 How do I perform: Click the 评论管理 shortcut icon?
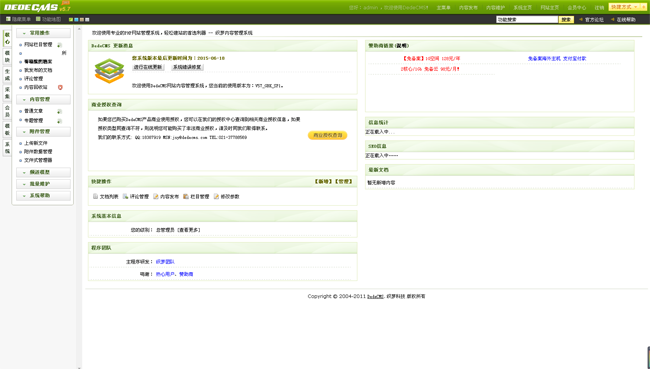click(x=125, y=197)
